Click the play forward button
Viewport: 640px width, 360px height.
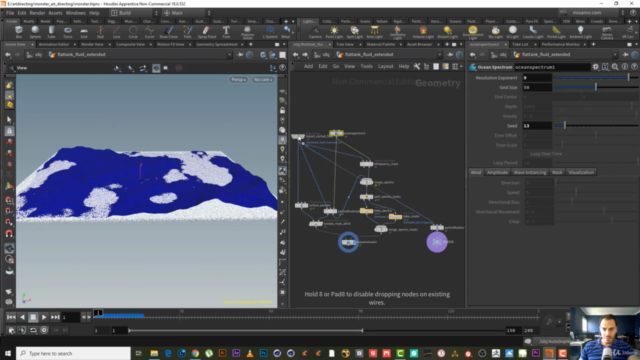tap(44, 317)
